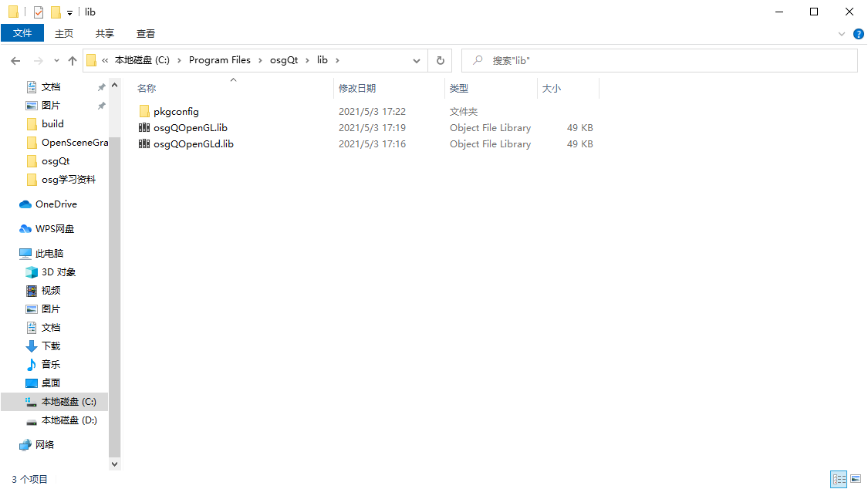This screenshot has height=489, width=868.
Task: Open the 文件 menu
Action: [22, 33]
